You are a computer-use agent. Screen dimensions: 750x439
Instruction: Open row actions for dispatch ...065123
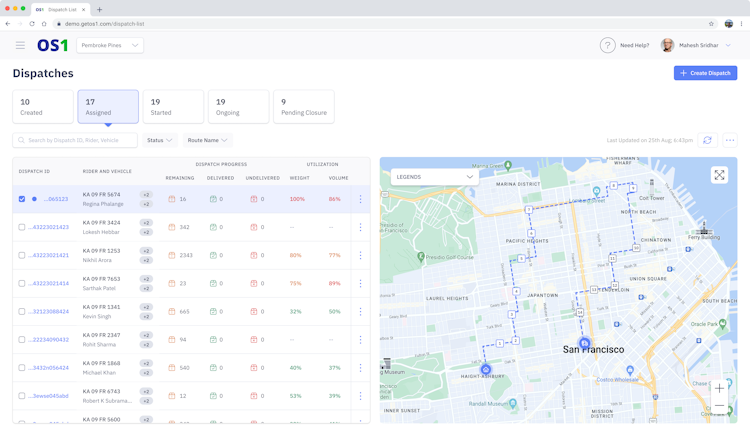(x=360, y=199)
